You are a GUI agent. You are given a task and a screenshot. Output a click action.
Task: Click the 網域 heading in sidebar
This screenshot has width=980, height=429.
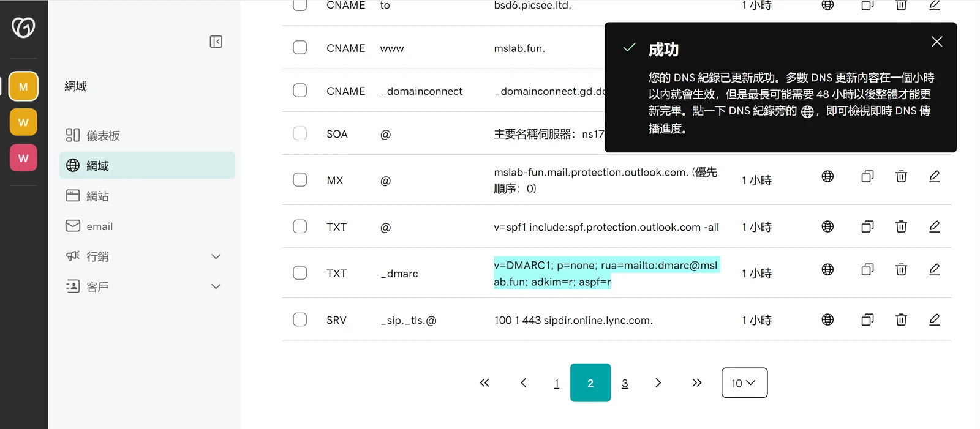(76, 86)
